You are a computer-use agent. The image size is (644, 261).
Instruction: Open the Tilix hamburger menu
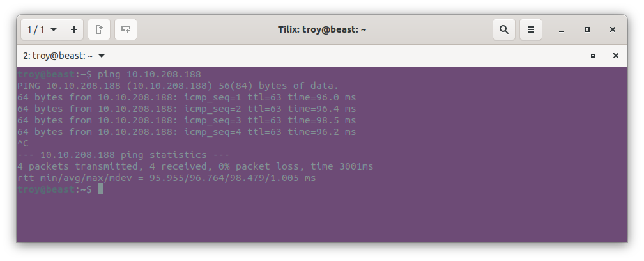point(531,29)
